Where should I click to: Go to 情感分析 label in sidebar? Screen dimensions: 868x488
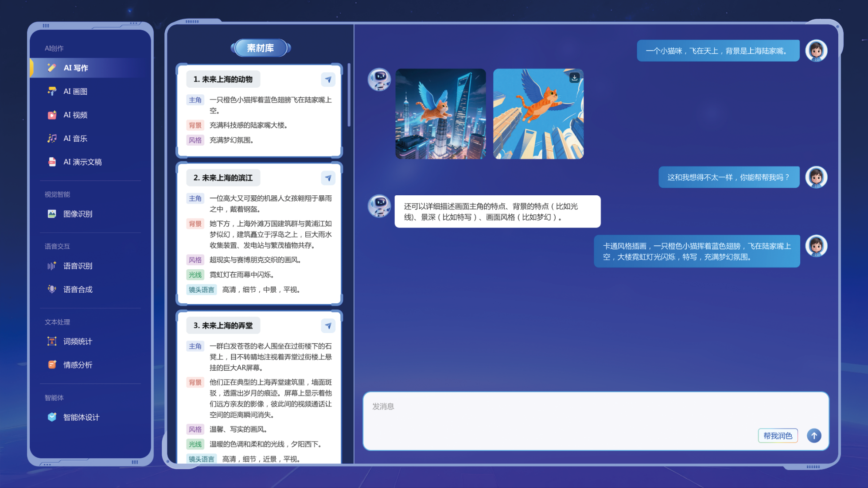78,365
